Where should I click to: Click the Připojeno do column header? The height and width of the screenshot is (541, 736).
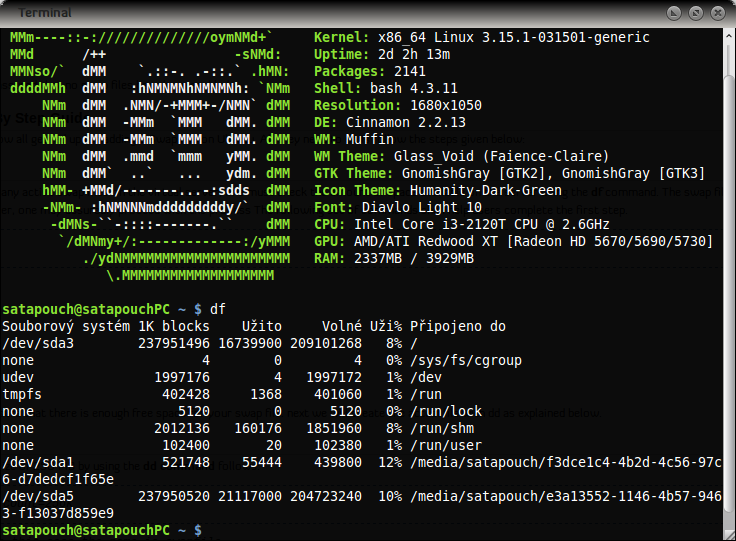tap(458, 326)
